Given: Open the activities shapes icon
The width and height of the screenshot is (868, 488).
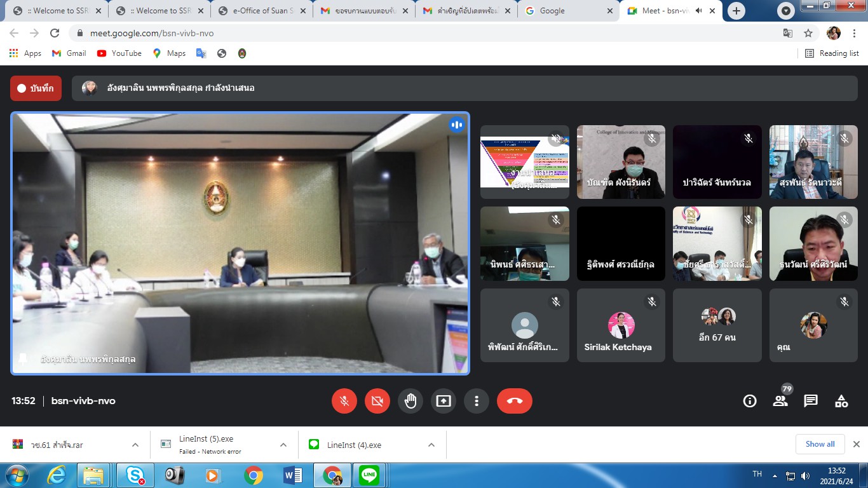Looking at the screenshot, I should [841, 401].
